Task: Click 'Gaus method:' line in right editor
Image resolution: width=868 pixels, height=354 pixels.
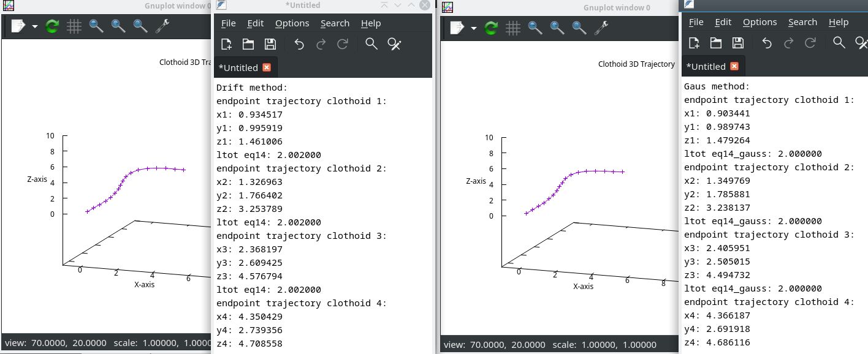Action: click(x=717, y=86)
